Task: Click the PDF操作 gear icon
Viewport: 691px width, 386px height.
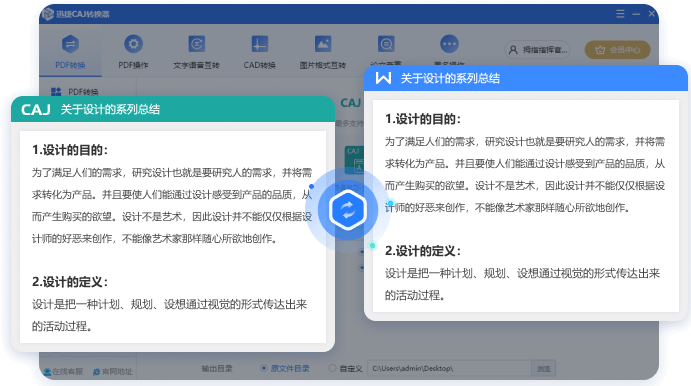Action: pyautogui.click(x=133, y=44)
